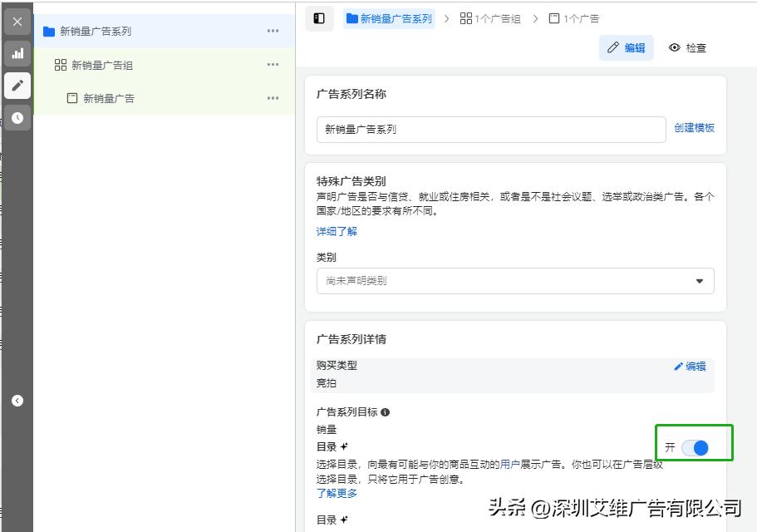The height and width of the screenshot is (532, 757).
Task: Select the pencil edit icon in left sidebar
Action: pos(17,86)
